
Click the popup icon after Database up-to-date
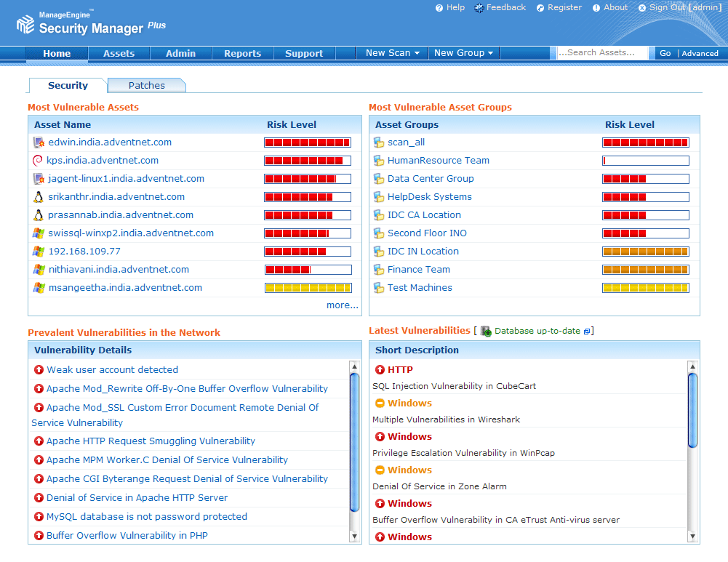pos(587,332)
